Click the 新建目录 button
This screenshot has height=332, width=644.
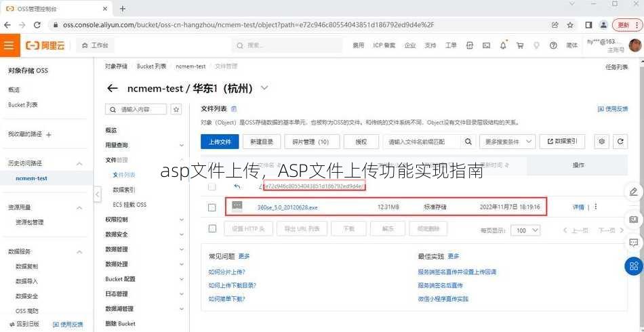[x=261, y=142]
